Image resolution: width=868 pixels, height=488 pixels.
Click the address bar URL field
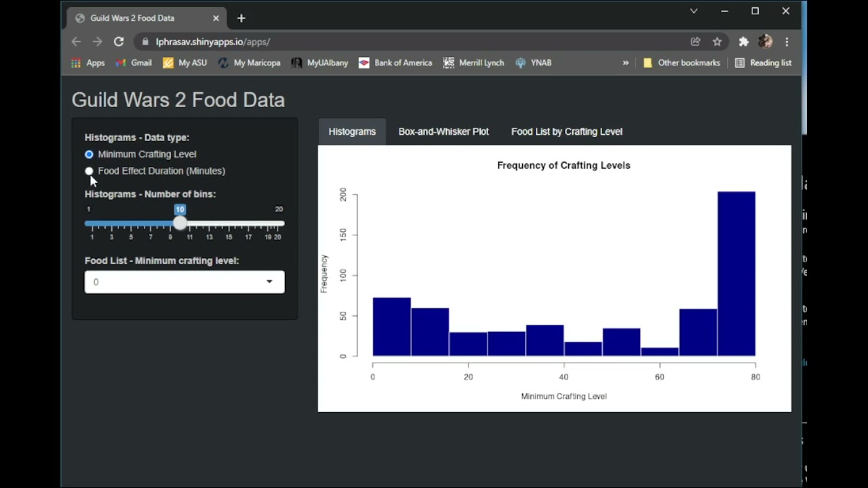point(407,42)
